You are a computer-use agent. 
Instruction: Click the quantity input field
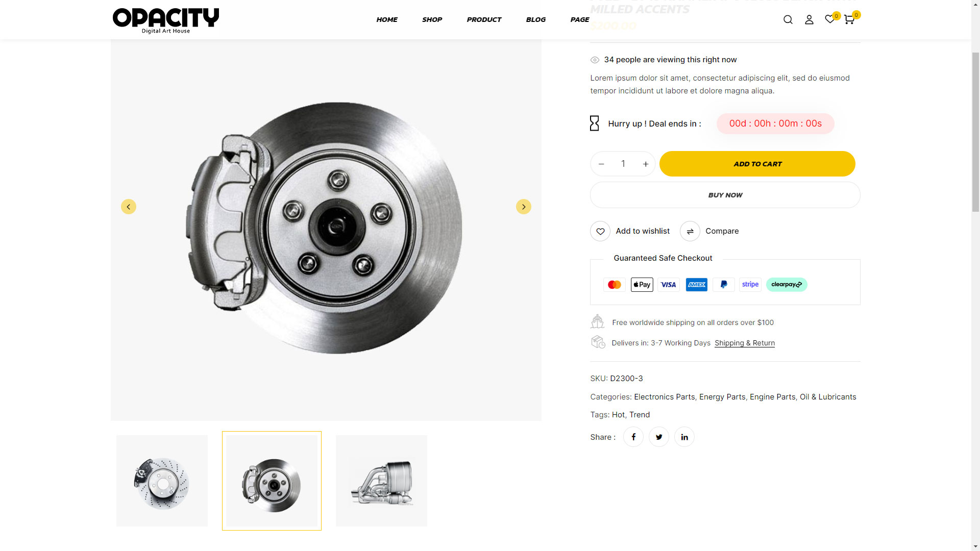[623, 164]
